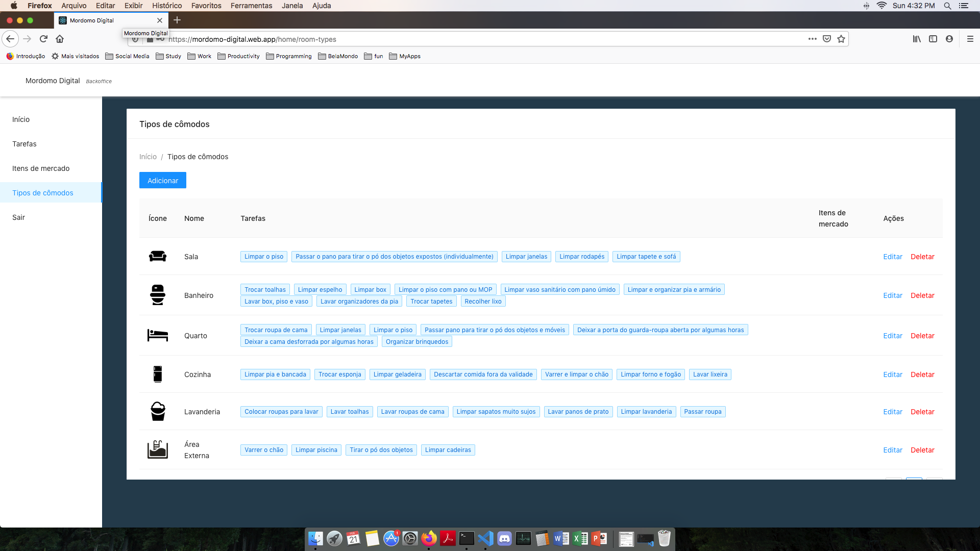The height and width of the screenshot is (551, 980).
Task: Bookmark this page with the star icon
Action: [841, 39]
